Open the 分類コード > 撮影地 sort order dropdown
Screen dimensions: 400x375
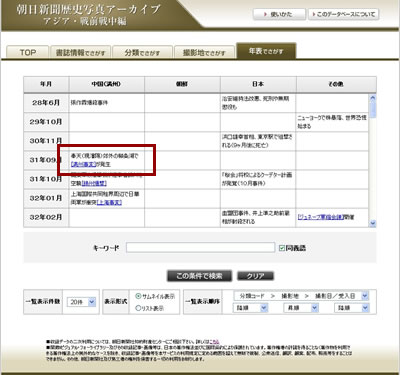[301, 296]
